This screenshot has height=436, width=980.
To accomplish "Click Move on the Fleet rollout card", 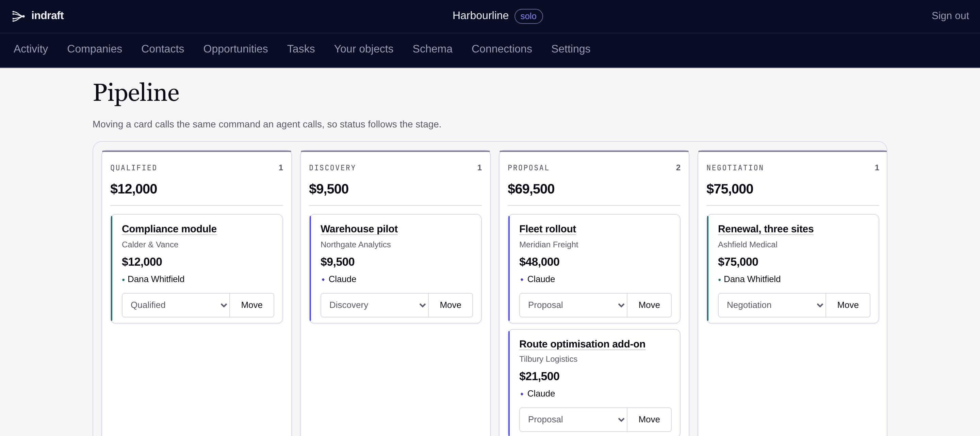I will (649, 305).
